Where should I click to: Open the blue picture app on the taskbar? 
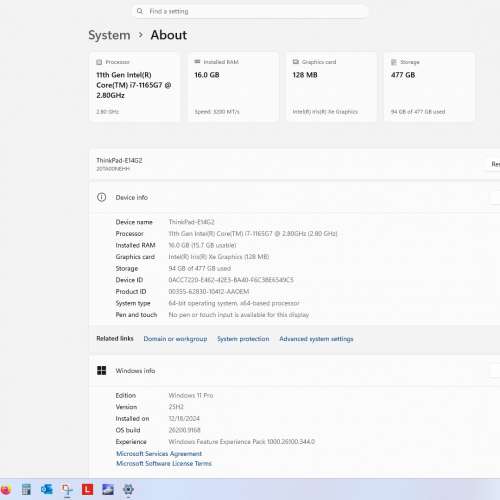108,489
